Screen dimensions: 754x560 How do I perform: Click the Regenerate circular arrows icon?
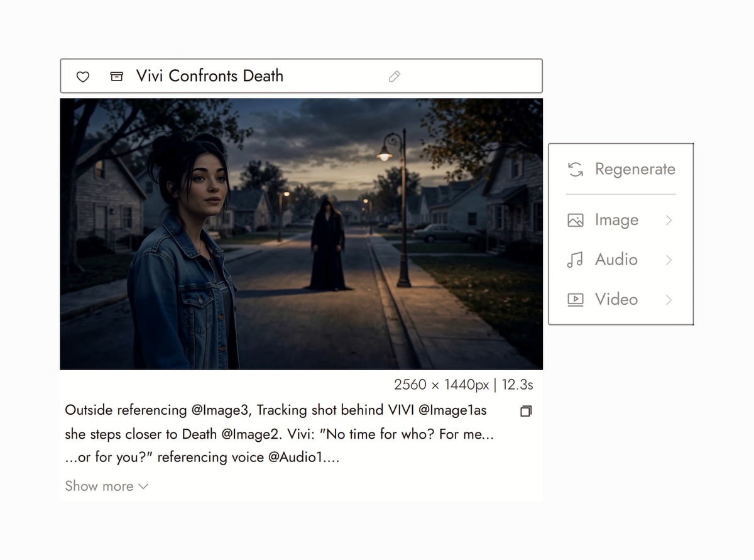575,169
